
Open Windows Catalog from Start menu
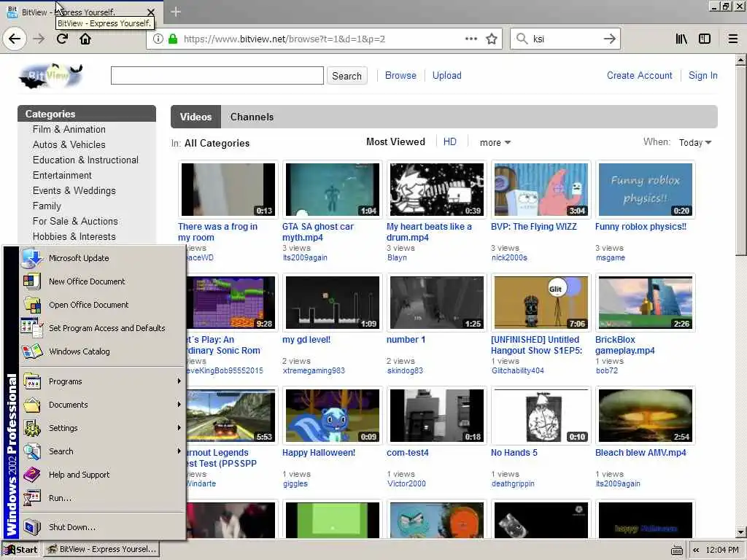pyautogui.click(x=102, y=351)
